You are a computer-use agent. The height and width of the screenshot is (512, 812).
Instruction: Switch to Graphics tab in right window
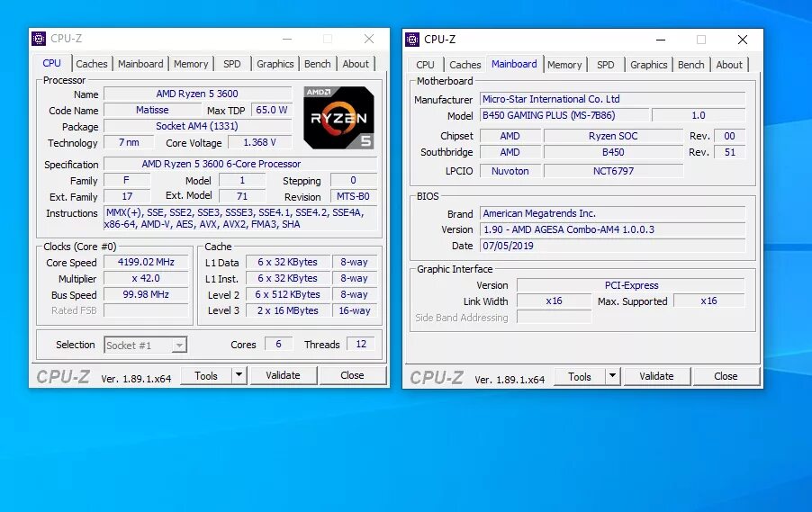(x=649, y=65)
